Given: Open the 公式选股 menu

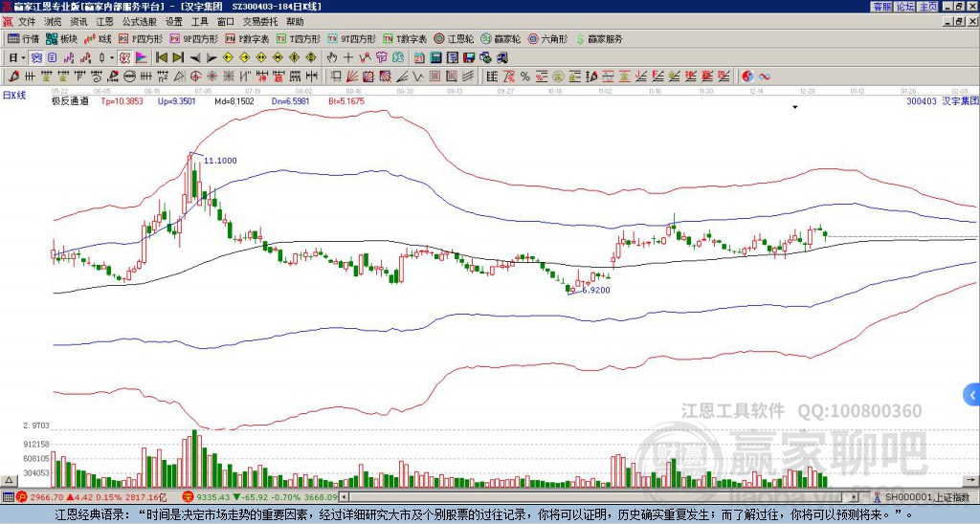Looking at the screenshot, I should 140,22.
